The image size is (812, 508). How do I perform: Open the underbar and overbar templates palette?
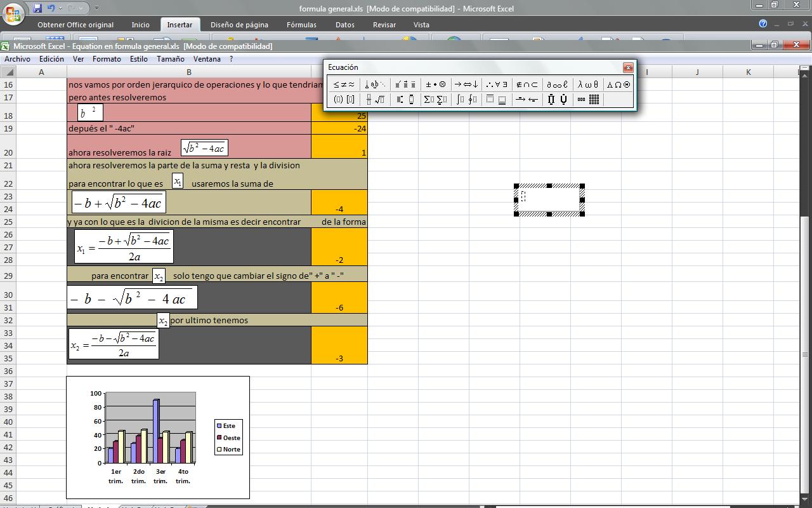tap(497, 100)
